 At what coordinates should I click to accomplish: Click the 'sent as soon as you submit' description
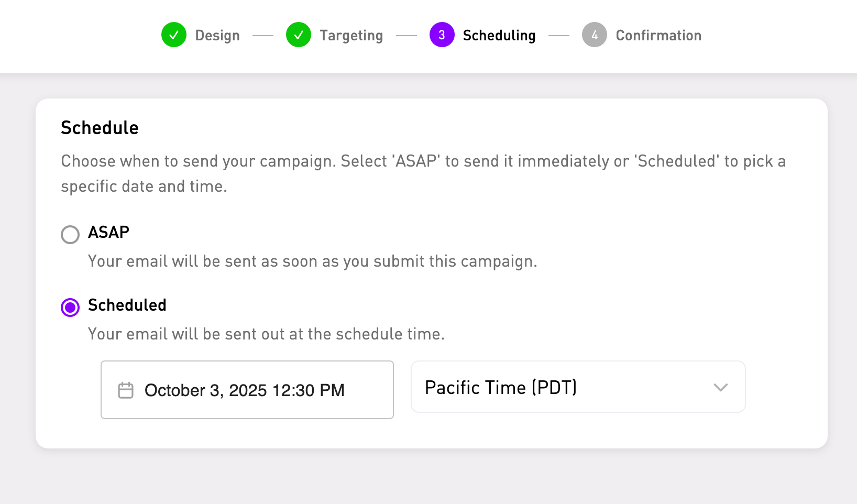312,261
